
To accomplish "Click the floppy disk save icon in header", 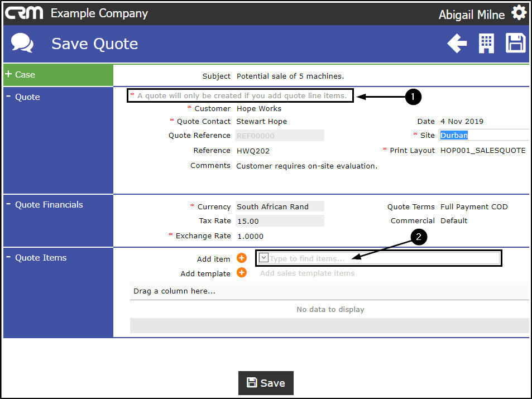I will click(515, 43).
